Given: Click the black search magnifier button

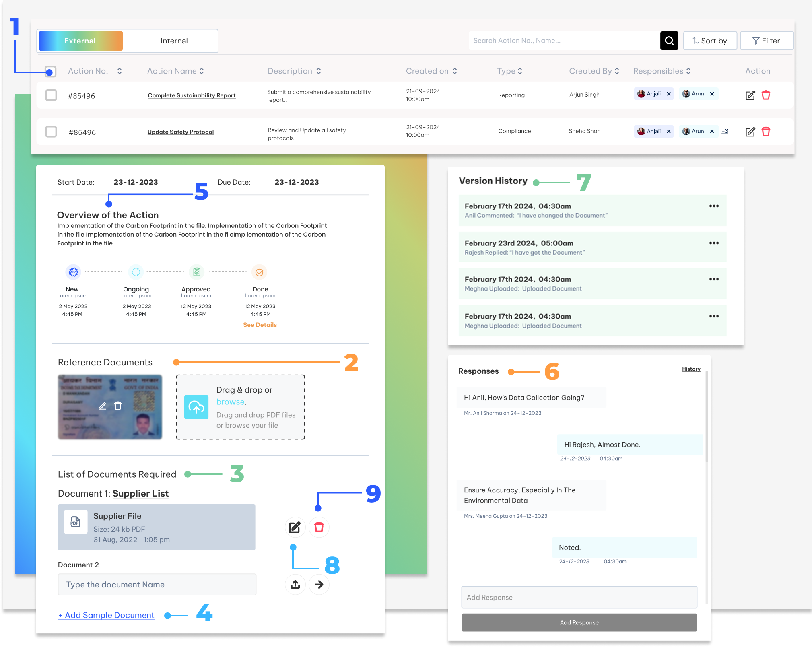Looking at the screenshot, I should pyautogui.click(x=669, y=41).
